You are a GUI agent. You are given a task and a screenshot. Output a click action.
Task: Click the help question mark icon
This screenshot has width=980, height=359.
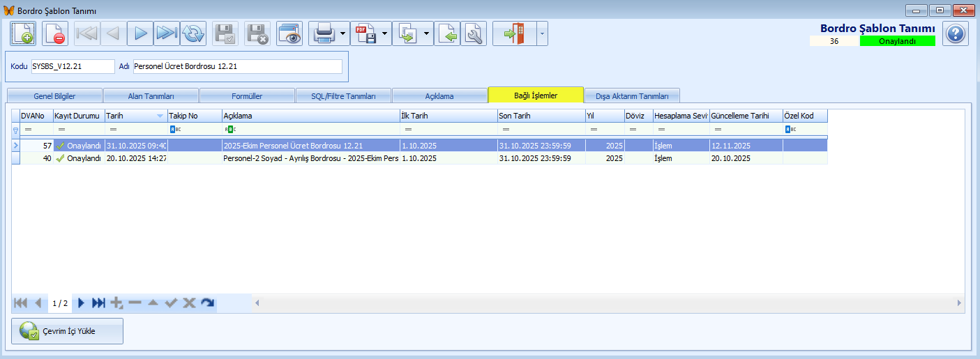coord(955,33)
